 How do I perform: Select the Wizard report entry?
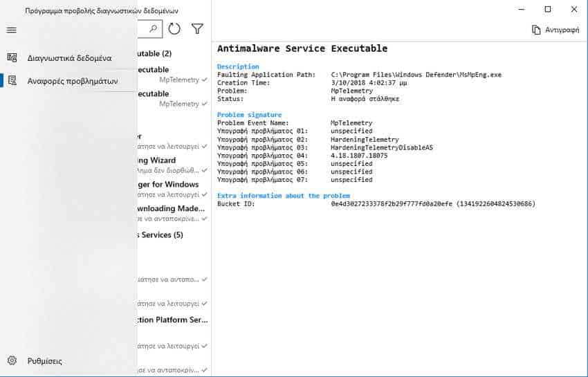[x=172, y=165]
